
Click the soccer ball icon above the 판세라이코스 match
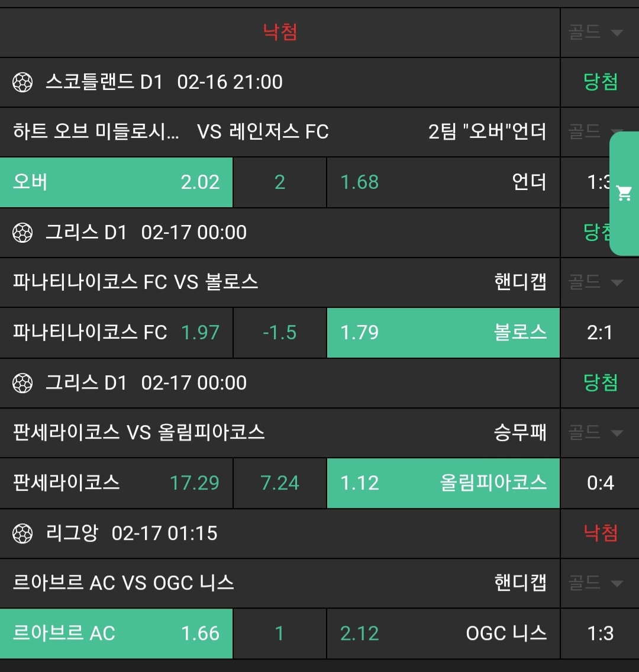pyautogui.click(x=22, y=383)
